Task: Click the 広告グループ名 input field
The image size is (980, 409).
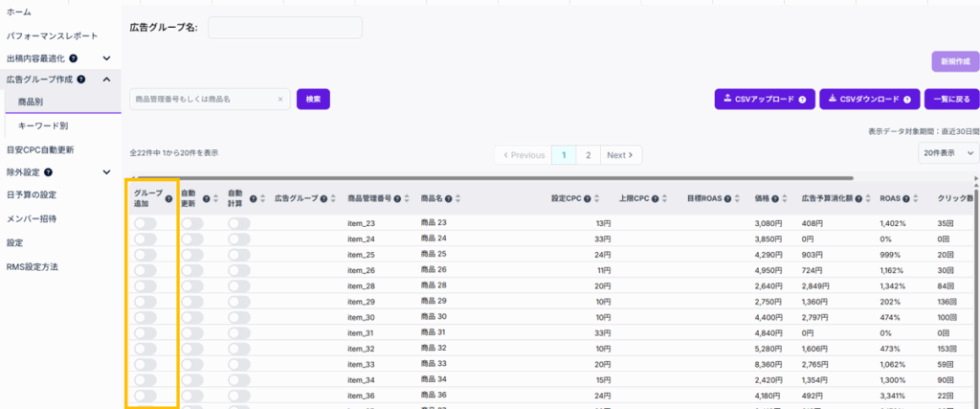Action: [285, 28]
